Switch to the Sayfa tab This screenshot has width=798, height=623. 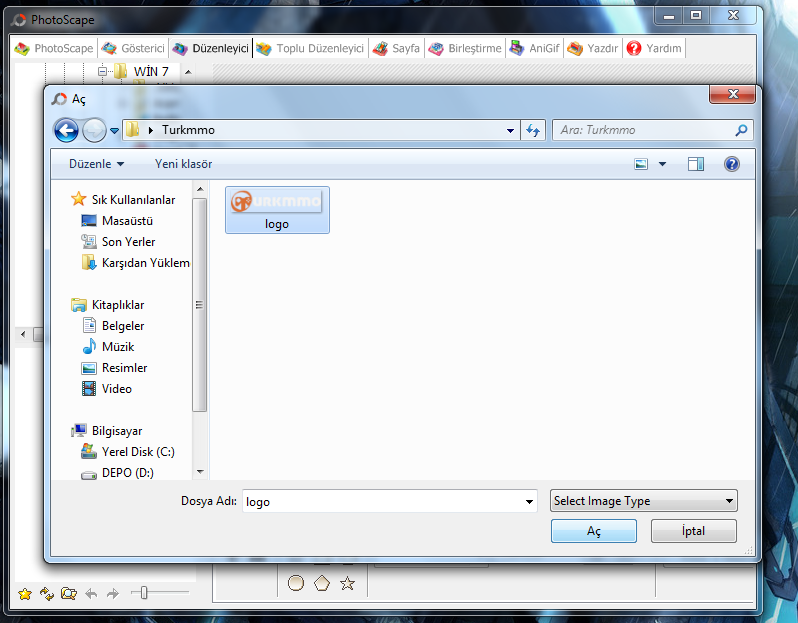coord(396,48)
